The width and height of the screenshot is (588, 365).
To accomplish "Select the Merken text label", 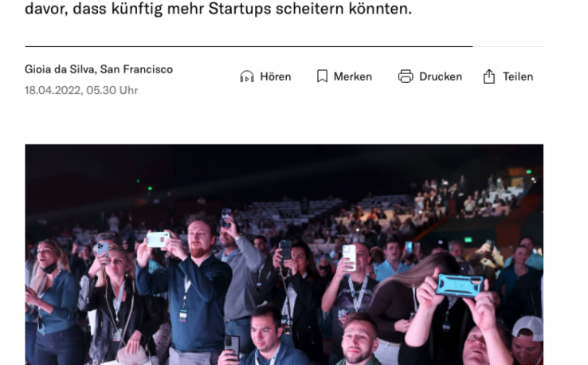I will [353, 77].
